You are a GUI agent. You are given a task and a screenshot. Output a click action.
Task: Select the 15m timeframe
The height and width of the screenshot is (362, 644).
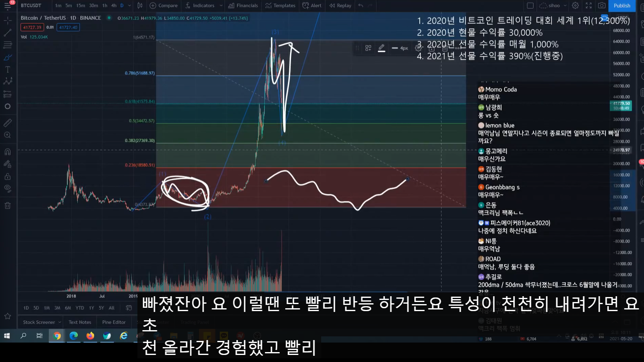[x=81, y=6]
